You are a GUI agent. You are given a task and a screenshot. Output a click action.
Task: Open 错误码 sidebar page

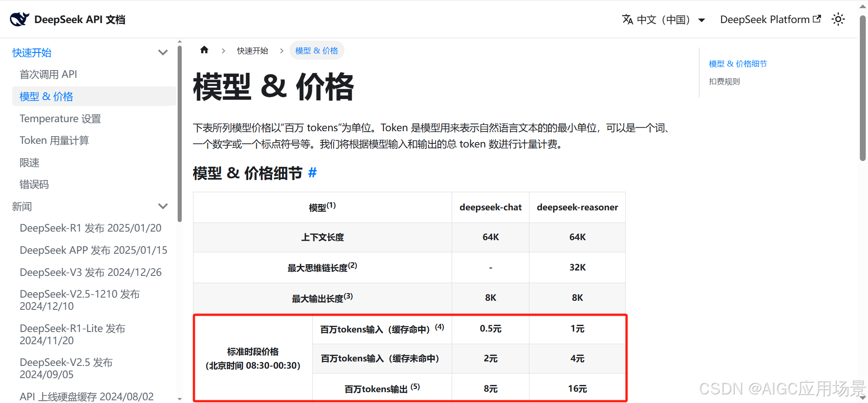pos(34,184)
